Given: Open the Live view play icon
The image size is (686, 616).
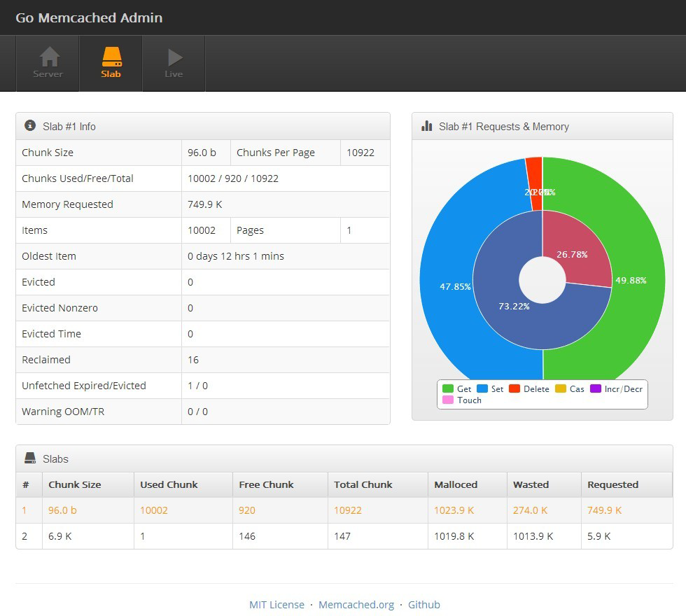Looking at the screenshot, I should [173, 56].
